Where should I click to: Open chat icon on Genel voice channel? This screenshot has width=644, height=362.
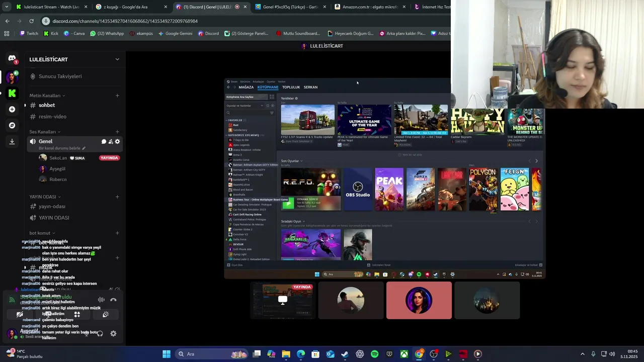[104, 142]
